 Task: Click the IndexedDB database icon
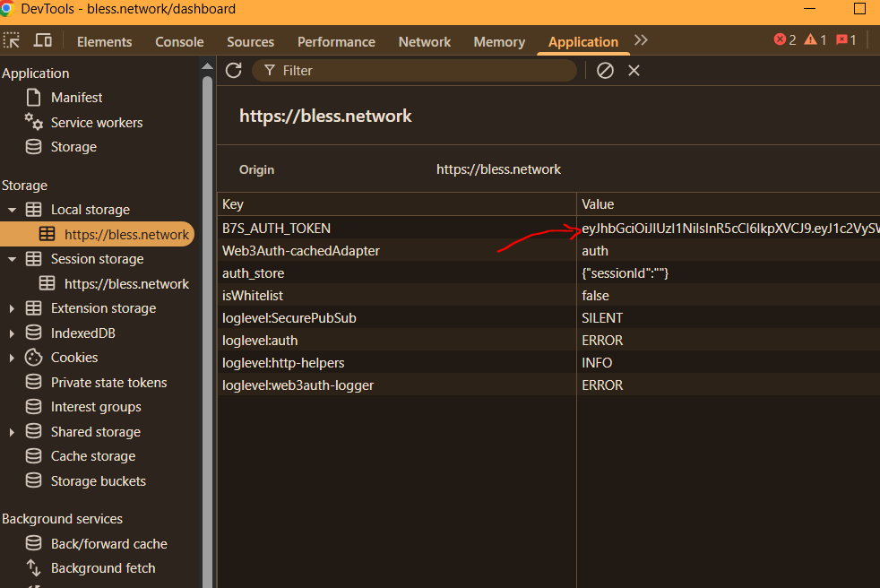(34, 333)
